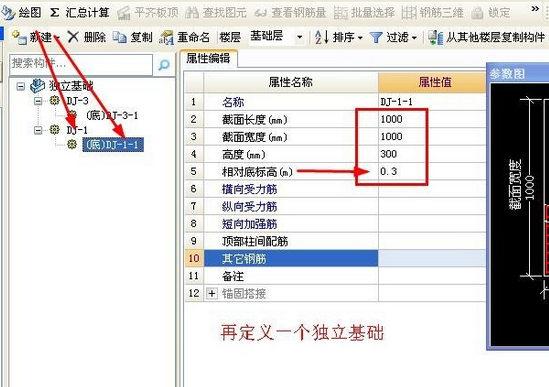Click the 独立基础 folder icon in tree
This screenshot has width=549, height=387.
(37, 86)
